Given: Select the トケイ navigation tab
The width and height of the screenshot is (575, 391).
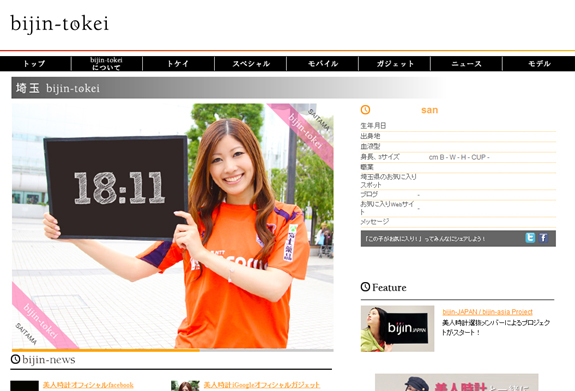Looking at the screenshot, I should pos(178,63).
